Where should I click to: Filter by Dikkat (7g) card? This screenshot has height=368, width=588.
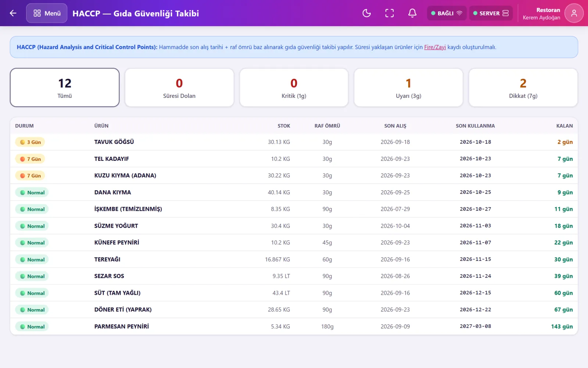[523, 88]
